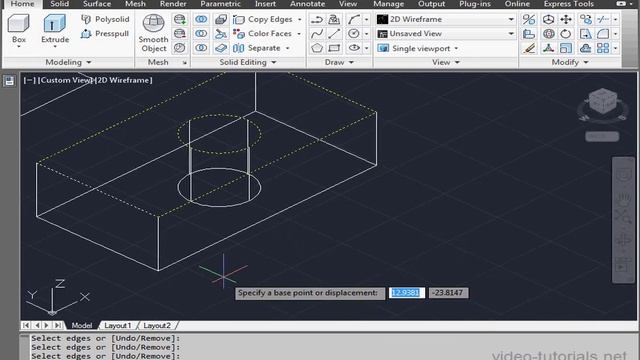Click the Erase tool in Modify
Image resolution: width=640 pixels, height=360 pixels.
coord(529,48)
